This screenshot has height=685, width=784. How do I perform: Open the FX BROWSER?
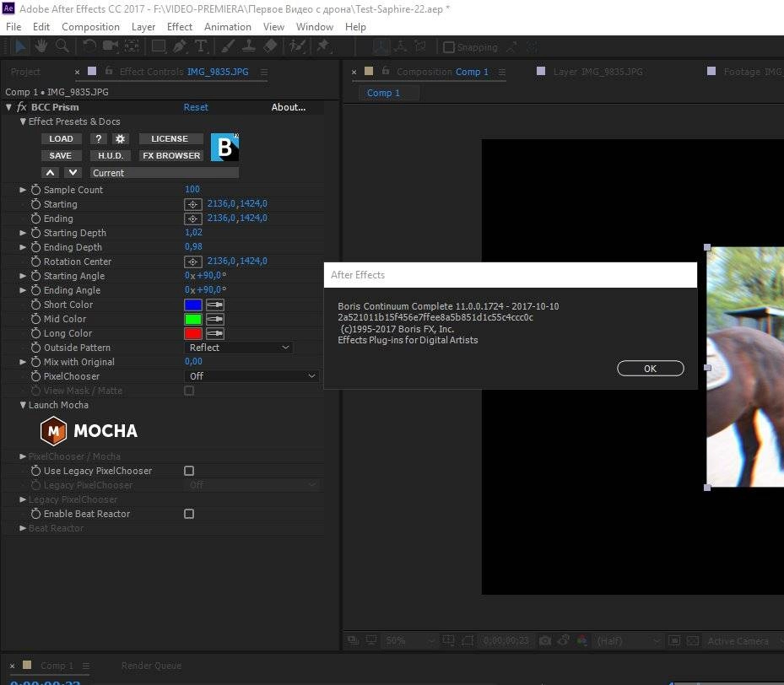tap(171, 156)
